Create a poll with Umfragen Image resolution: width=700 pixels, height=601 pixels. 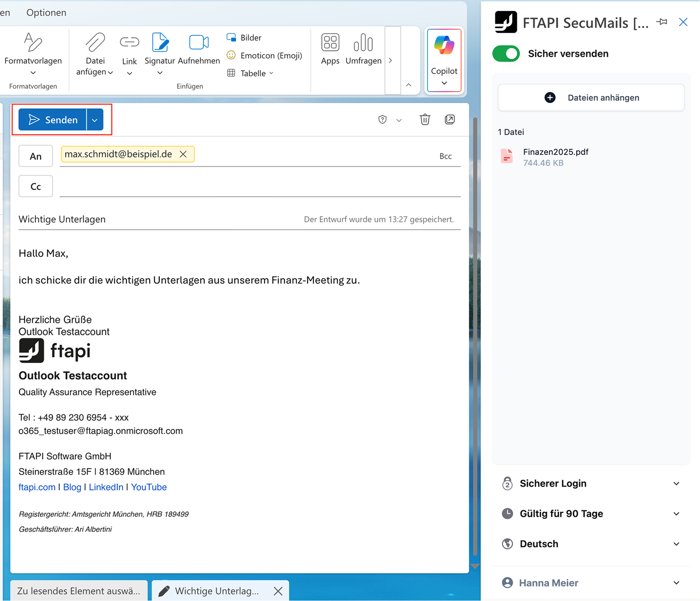point(364,49)
